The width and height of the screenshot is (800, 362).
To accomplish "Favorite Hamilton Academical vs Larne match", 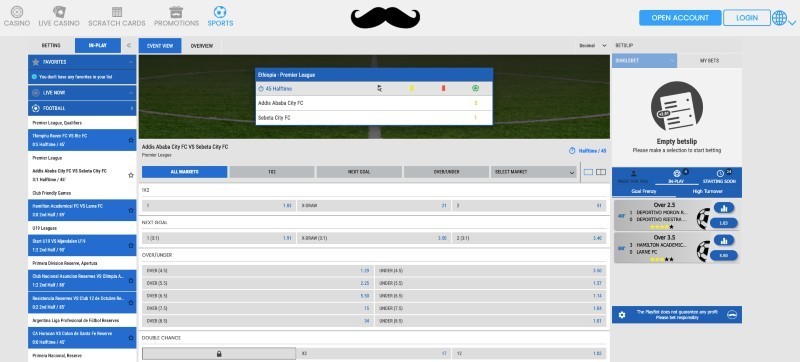I will point(131,210).
